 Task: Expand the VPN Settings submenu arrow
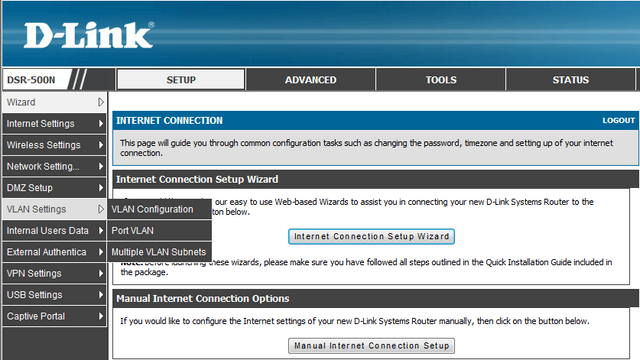click(x=101, y=273)
